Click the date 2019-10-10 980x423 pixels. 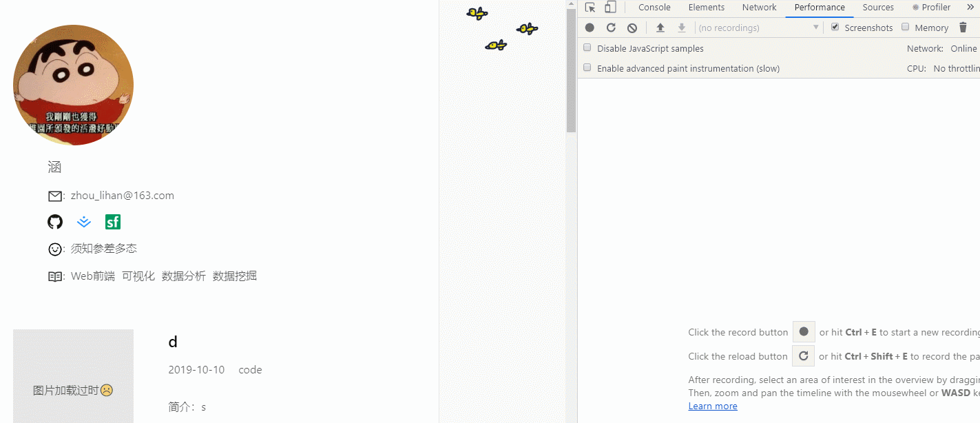196,370
